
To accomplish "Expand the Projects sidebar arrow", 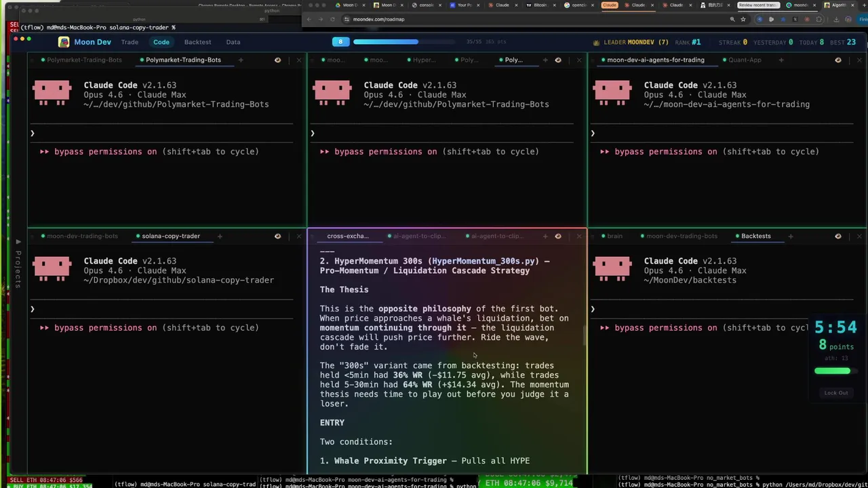I will (18, 241).
